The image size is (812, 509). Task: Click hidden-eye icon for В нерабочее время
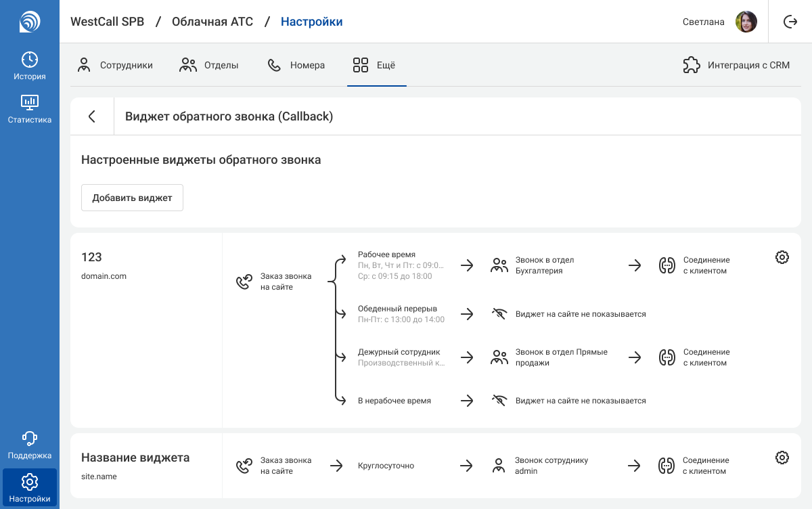click(499, 401)
